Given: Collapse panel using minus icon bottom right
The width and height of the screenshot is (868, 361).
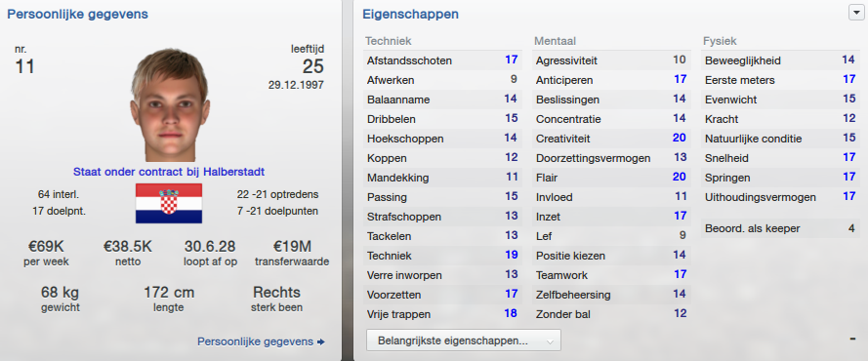Looking at the screenshot, I should pos(852,339).
